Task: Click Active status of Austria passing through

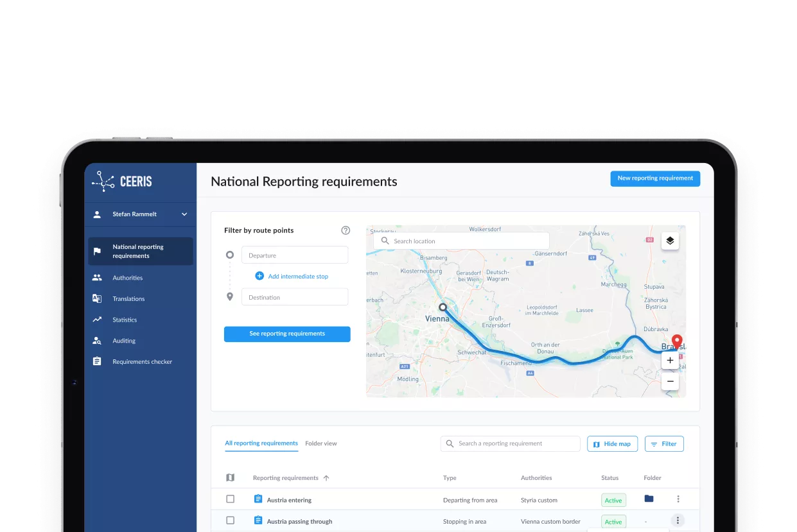Action: pos(613,522)
